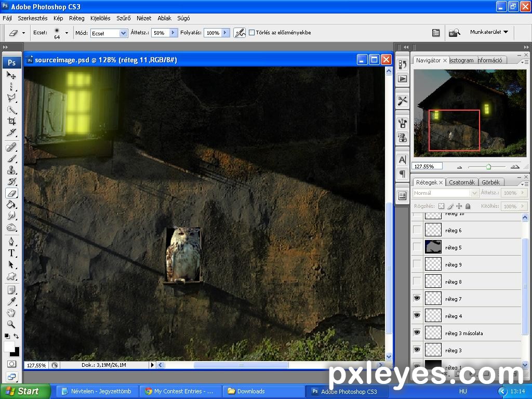The image size is (532, 399).
Task: Switch to the Görbék tab
Action: tap(491, 182)
